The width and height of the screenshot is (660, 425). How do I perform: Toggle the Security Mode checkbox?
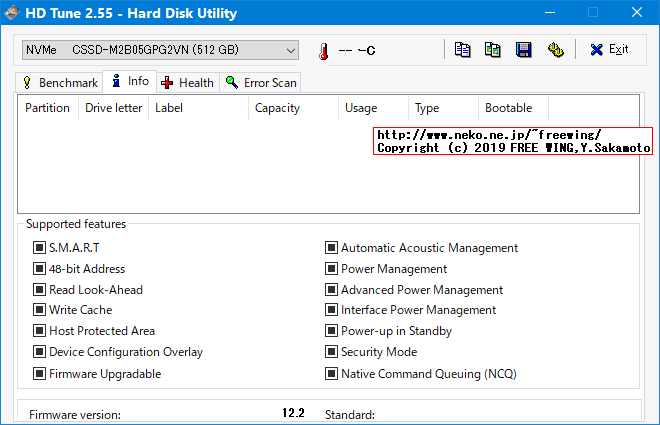[x=332, y=352]
